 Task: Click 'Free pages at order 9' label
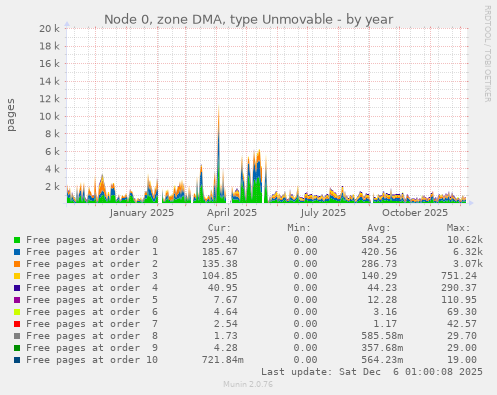[x=92, y=348]
